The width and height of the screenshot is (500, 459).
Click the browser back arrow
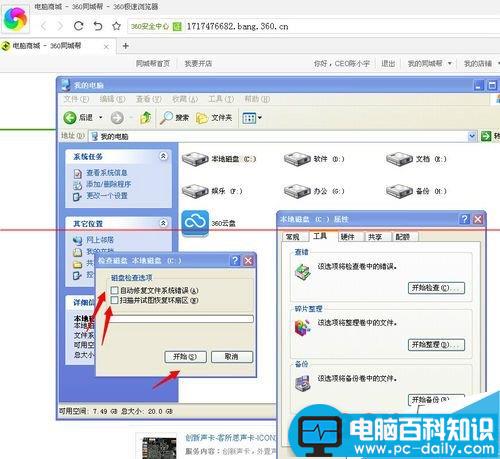point(43,26)
